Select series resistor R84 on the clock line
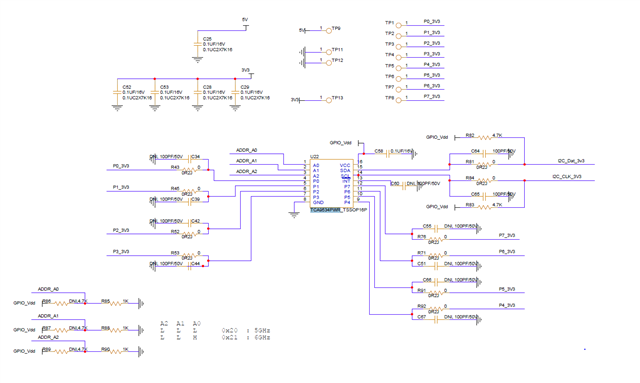 click(485, 180)
